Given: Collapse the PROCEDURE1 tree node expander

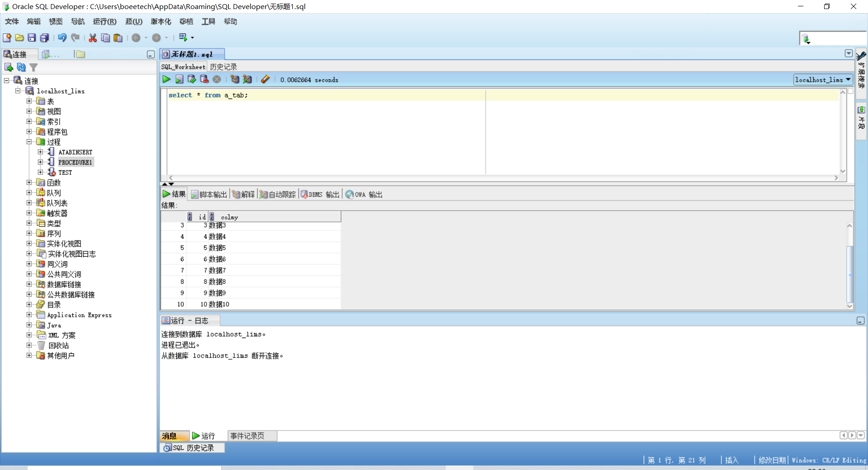Looking at the screenshot, I should point(40,162).
